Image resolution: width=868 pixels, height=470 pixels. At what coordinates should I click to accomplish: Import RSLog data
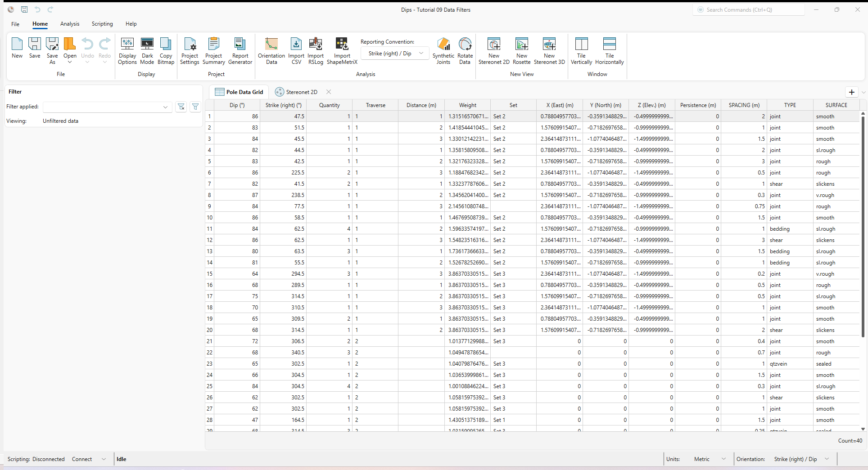point(316,49)
